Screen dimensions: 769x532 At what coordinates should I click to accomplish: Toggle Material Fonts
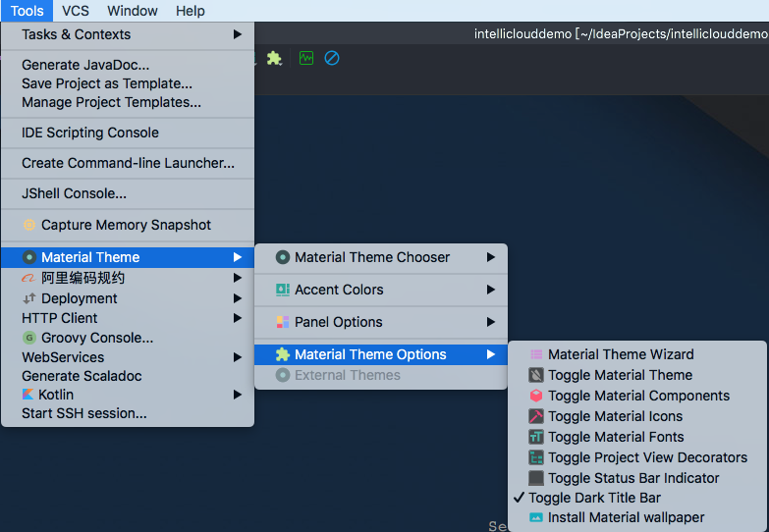[637, 437]
